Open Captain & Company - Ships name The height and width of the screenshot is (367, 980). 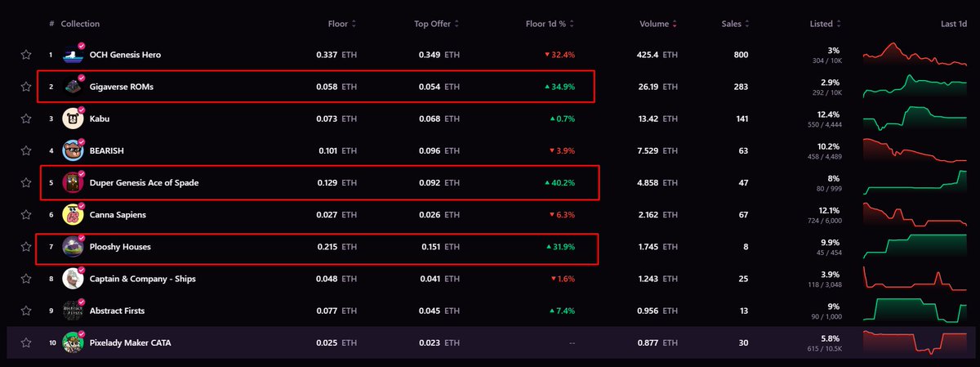pos(142,279)
